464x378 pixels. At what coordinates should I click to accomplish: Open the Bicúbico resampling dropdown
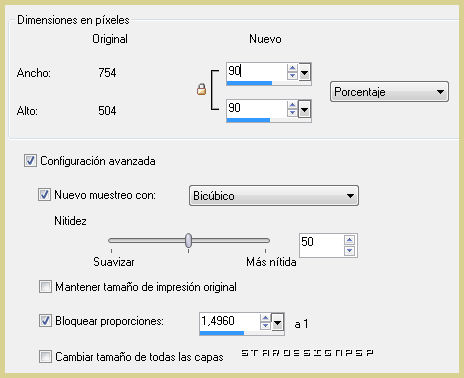274,196
